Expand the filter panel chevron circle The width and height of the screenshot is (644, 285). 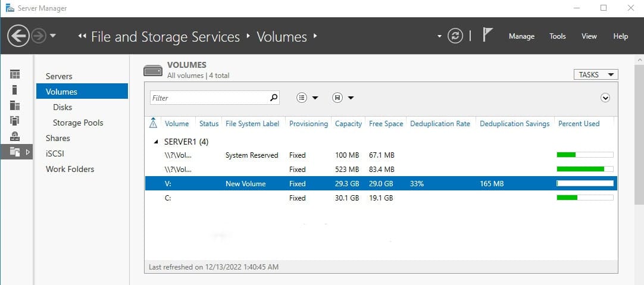coord(605,98)
